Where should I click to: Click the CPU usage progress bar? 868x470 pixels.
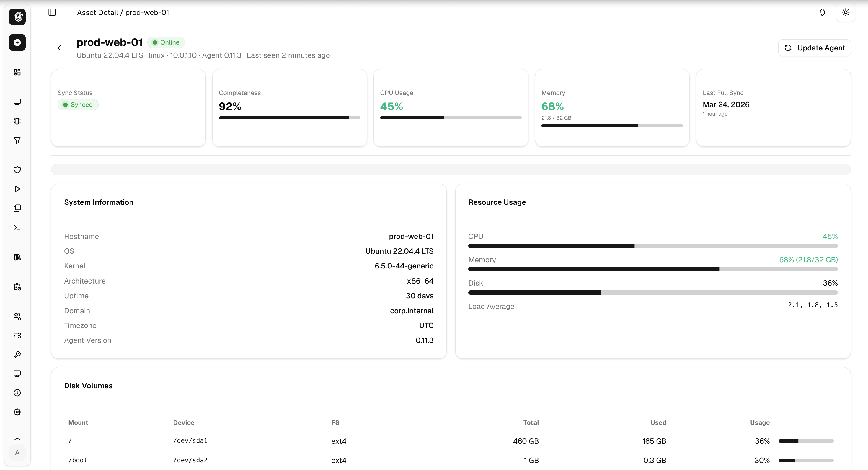coord(451,117)
